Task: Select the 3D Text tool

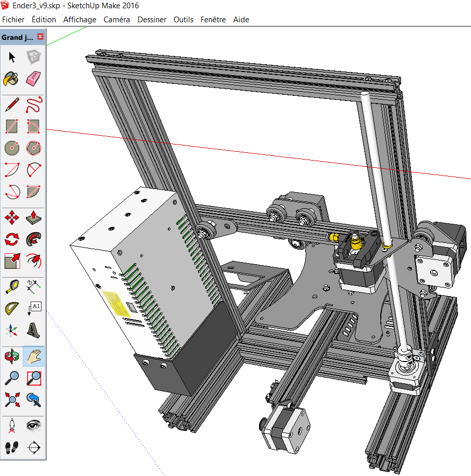Action: tap(34, 330)
